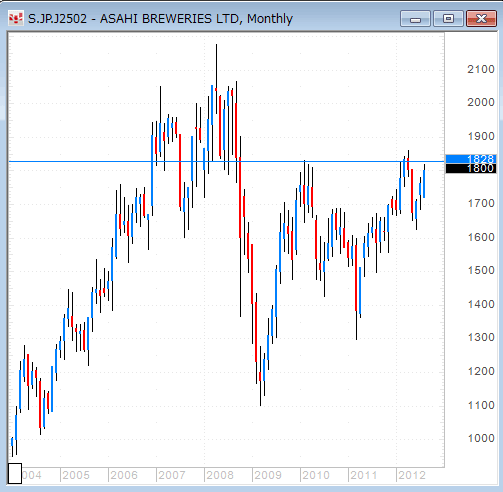The height and width of the screenshot is (492, 503).
Task: Maximize the Asahi Breweries chart window
Action: pos(448,19)
